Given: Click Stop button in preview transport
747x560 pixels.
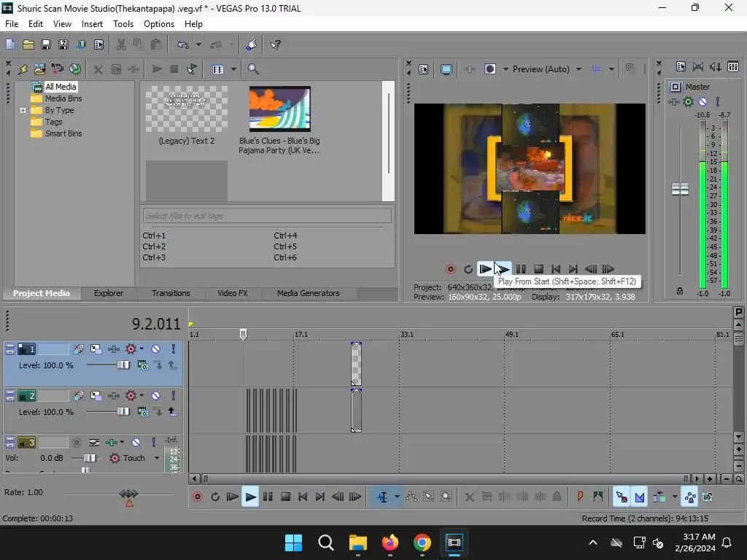Looking at the screenshot, I should (x=539, y=269).
